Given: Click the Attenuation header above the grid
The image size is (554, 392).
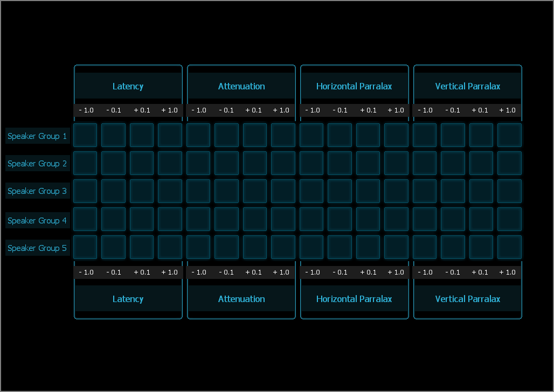Looking at the screenshot, I should coord(241,86).
